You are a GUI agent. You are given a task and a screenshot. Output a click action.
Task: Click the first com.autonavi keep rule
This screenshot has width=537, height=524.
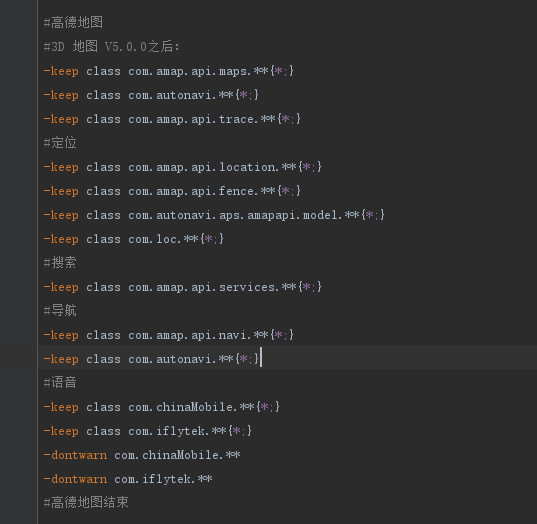pos(151,95)
